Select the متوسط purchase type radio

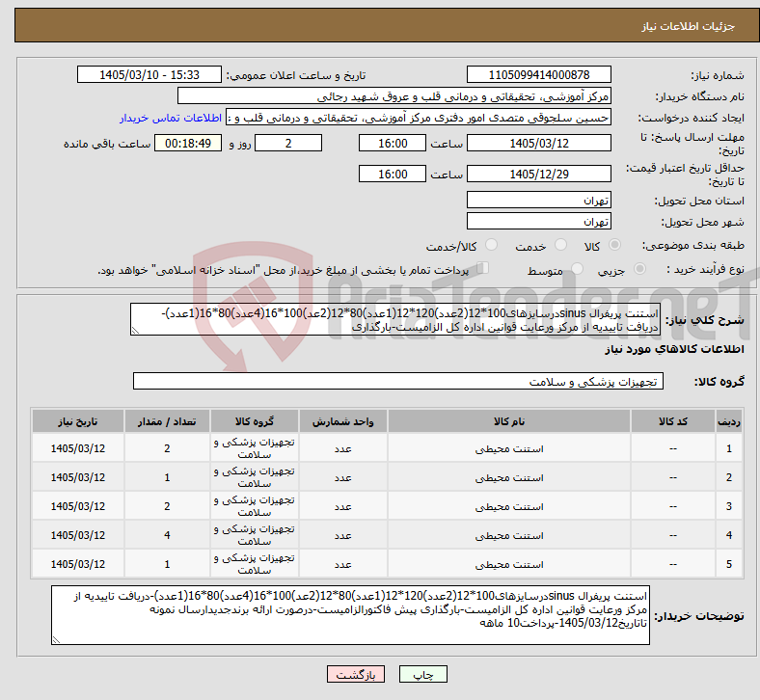[x=577, y=269]
